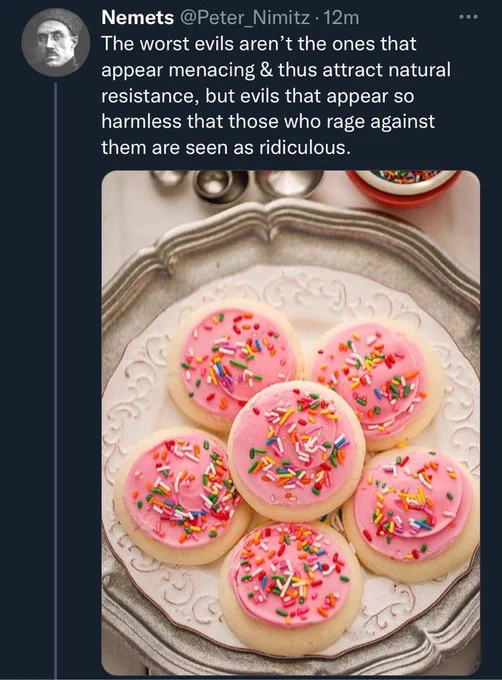
Task: Click the bottom-left sprinkled cookie
Action: click(181, 496)
